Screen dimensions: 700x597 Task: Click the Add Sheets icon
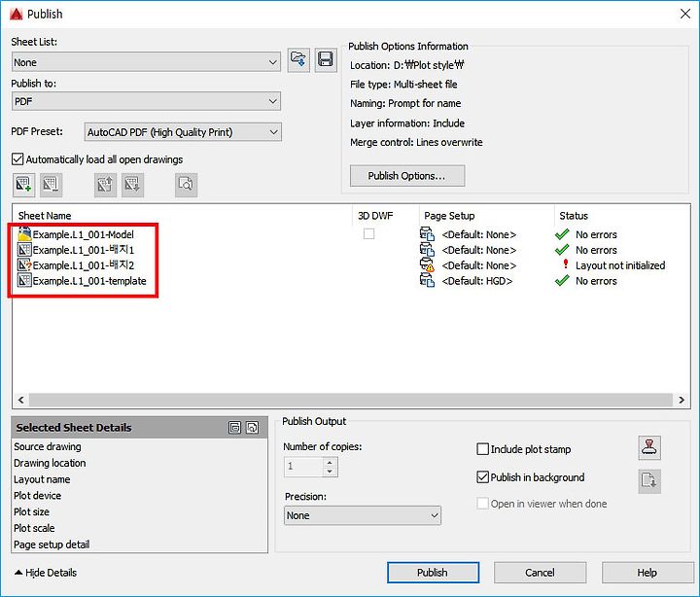coord(23,185)
